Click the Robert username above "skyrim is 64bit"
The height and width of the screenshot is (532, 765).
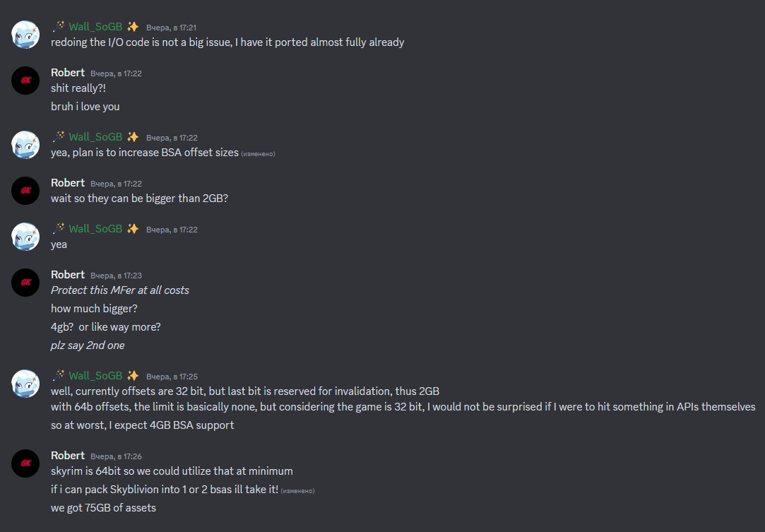click(68, 456)
